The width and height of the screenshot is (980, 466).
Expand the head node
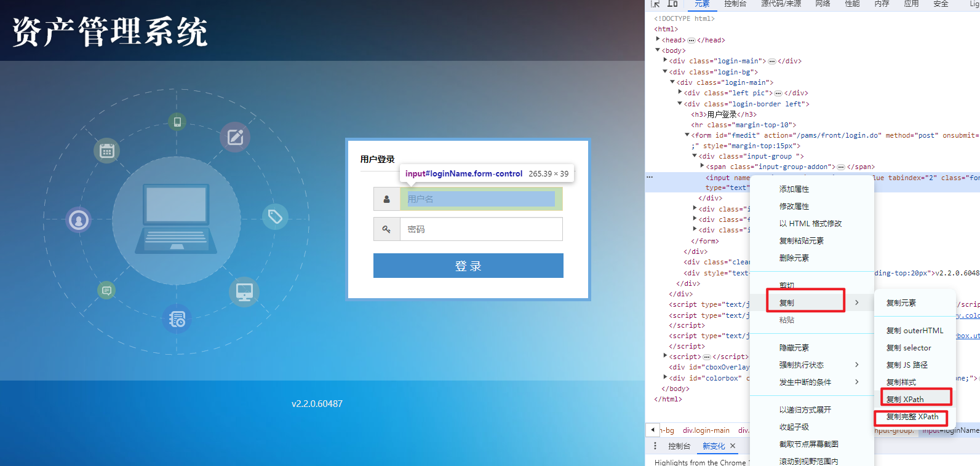coord(658,39)
